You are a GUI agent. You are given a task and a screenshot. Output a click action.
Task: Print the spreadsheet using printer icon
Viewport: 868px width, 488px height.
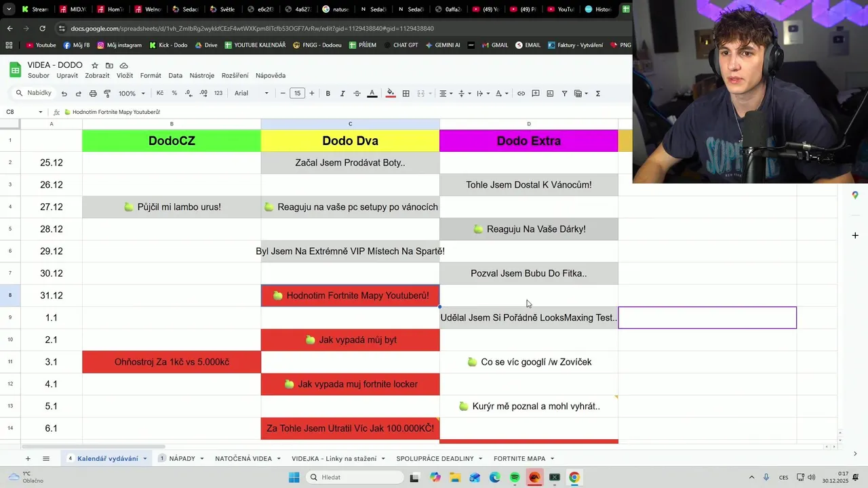[x=93, y=94]
